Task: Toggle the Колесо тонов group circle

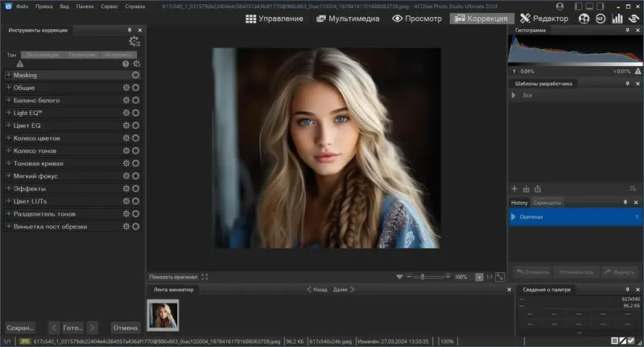Action: 135,151
